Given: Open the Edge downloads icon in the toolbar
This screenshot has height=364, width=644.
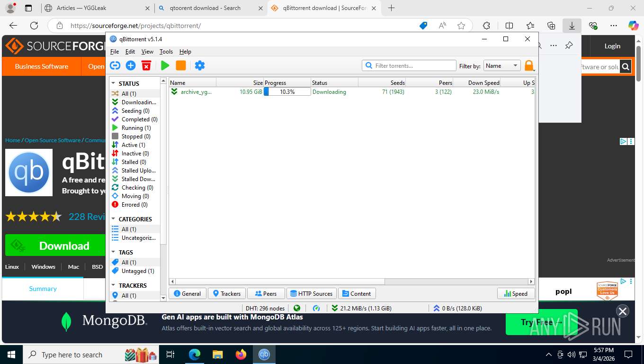Looking at the screenshot, I should (x=572, y=26).
